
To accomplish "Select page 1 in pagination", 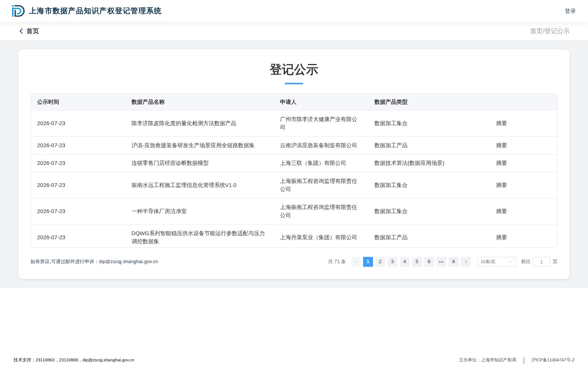I will pos(368,262).
